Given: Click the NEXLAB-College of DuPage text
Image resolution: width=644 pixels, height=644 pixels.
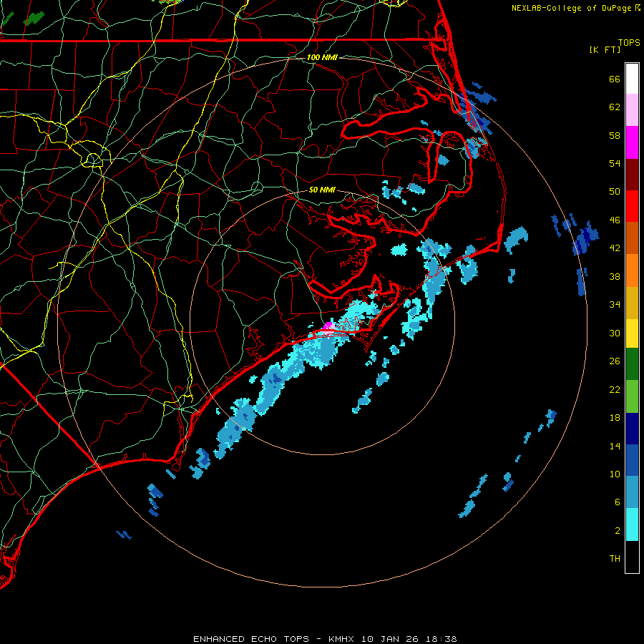Looking at the screenshot, I should pyautogui.click(x=571, y=8).
